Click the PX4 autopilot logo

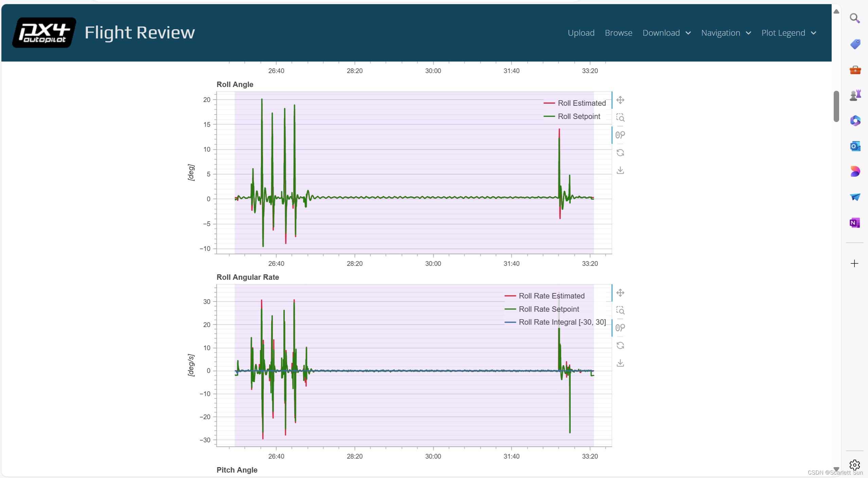pyautogui.click(x=44, y=33)
